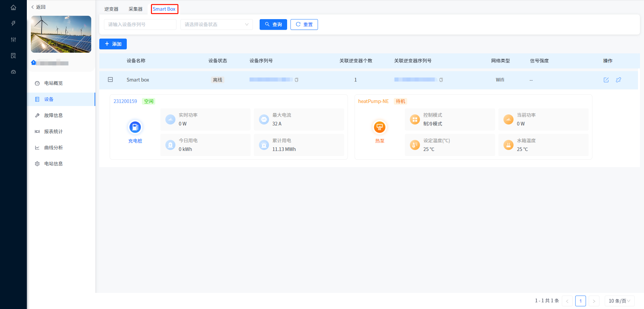This screenshot has height=309, width=644.
Task: Click the 添加 add button
Action: tap(113, 44)
